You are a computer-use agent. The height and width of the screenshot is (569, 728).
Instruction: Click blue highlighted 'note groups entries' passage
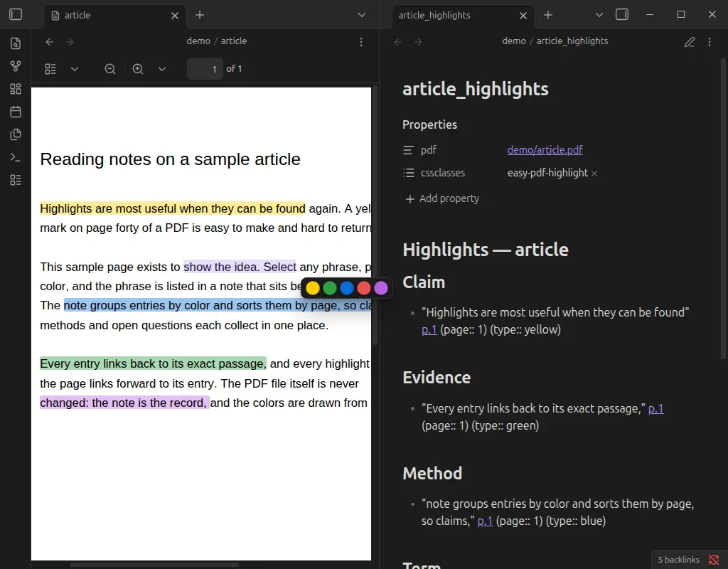click(x=218, y=305)
